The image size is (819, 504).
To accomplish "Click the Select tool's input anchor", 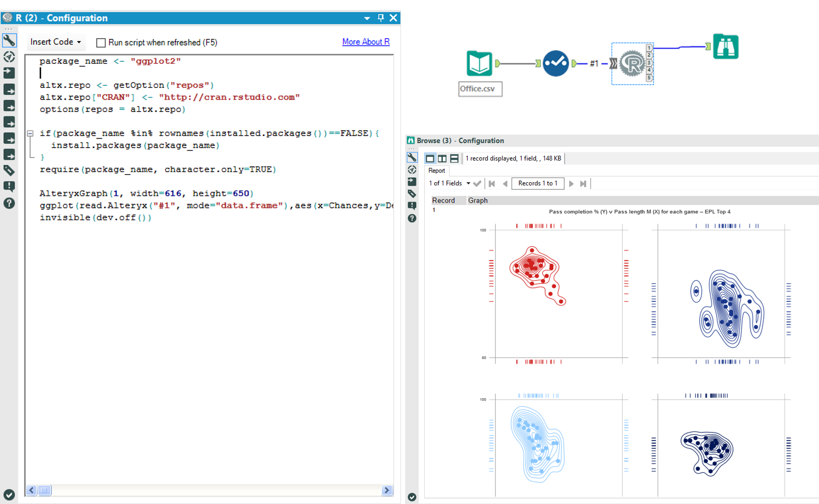I will tap(538, 63).
